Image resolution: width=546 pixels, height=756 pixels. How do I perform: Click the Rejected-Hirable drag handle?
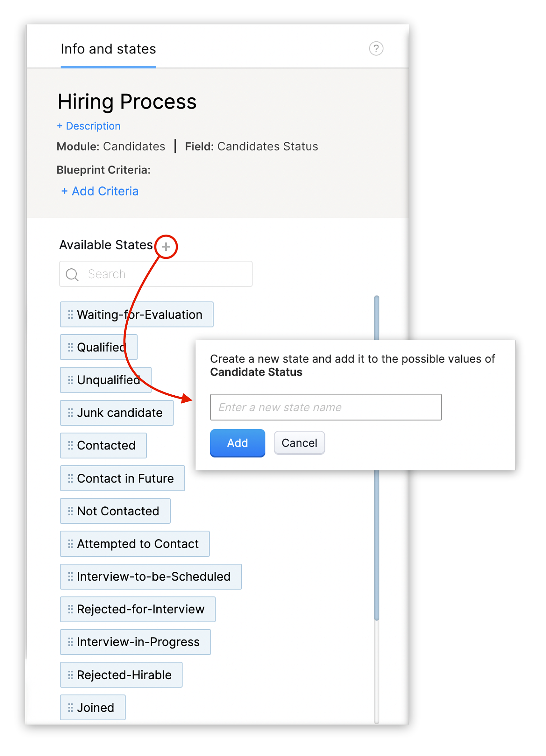pyautogui.click(x=70, y=675)
